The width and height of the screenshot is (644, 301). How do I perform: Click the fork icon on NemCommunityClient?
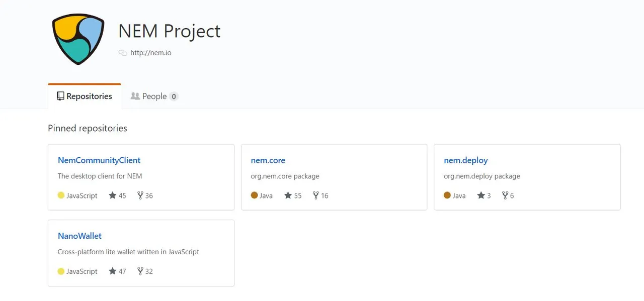point(140,195)
